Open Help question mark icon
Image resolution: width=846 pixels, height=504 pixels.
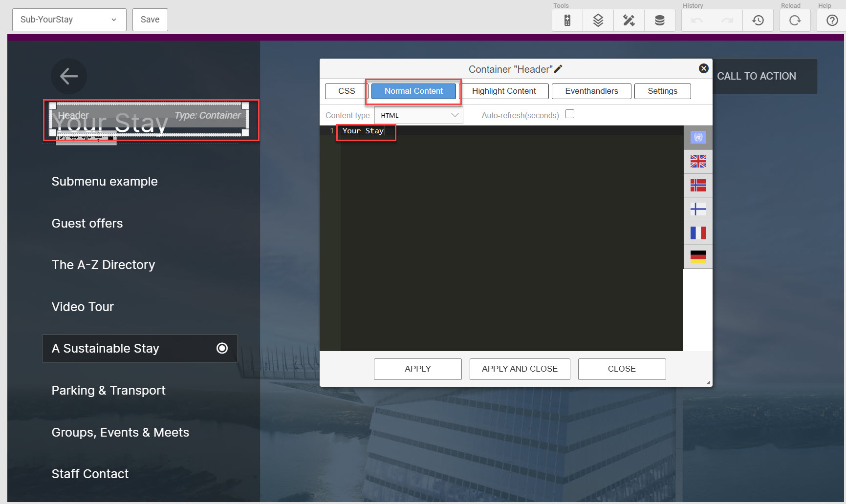[832, 20]
